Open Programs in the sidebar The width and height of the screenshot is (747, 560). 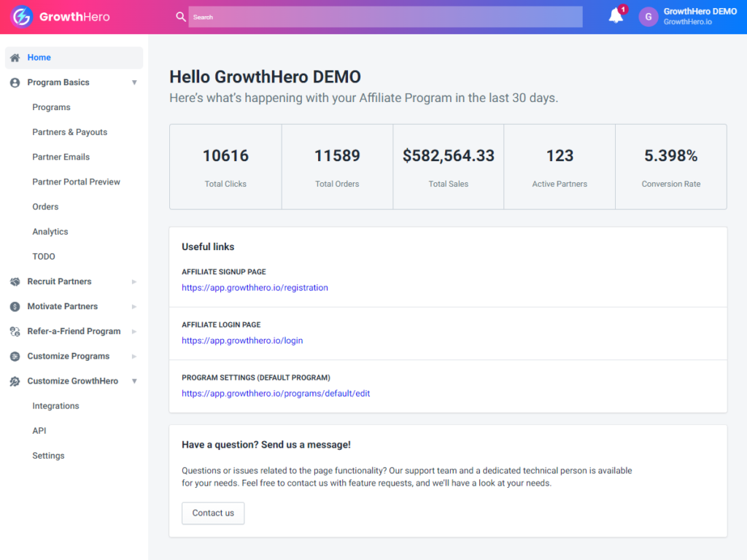(52, 107)
